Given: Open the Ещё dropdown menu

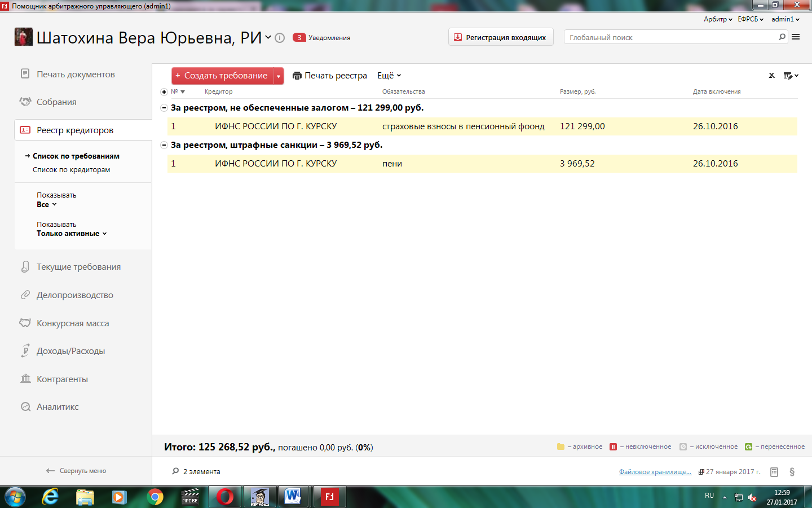Looking at the screenshot, I should pyautogui.click(x=389, y=76).
